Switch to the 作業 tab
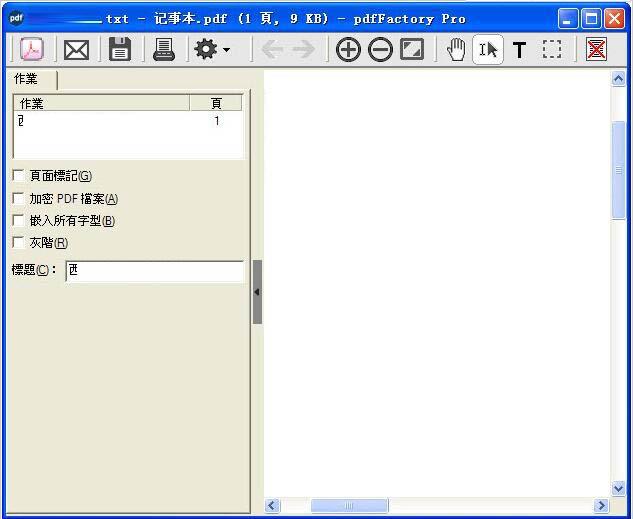The image size is (633, 519). point(26,79)
